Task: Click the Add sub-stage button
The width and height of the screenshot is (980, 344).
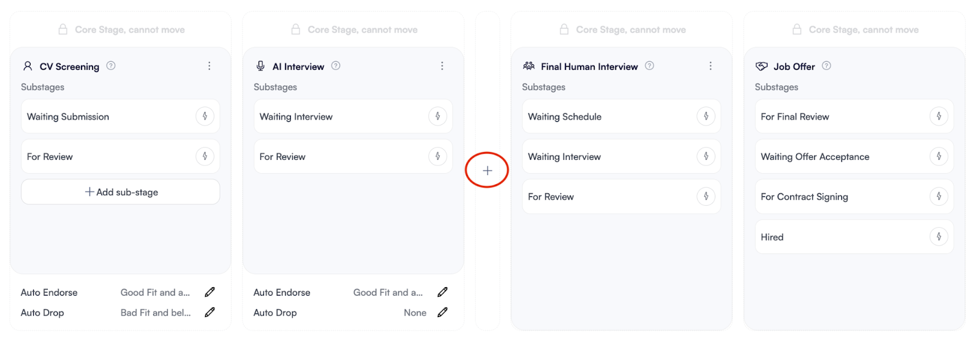Action: coord(121,192)
